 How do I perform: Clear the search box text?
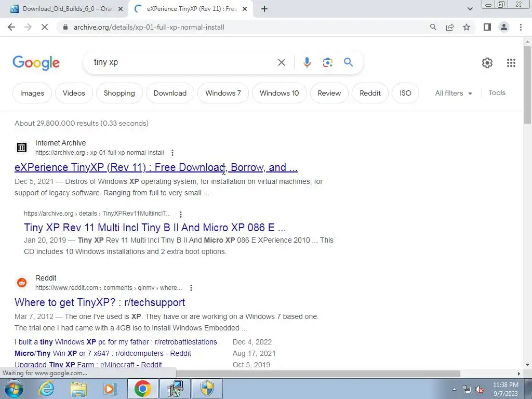(x=281, y=62)
